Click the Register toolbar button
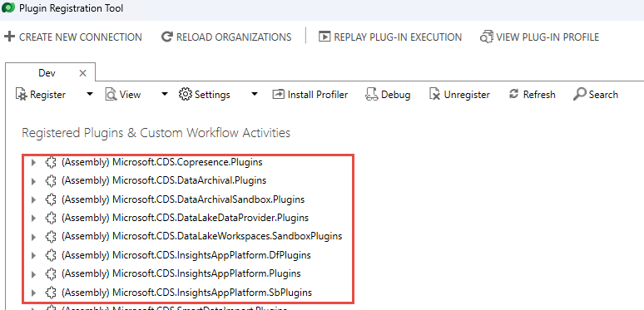Screen dimensions: 644x310 pyautogui.click(x=41, y=95)
